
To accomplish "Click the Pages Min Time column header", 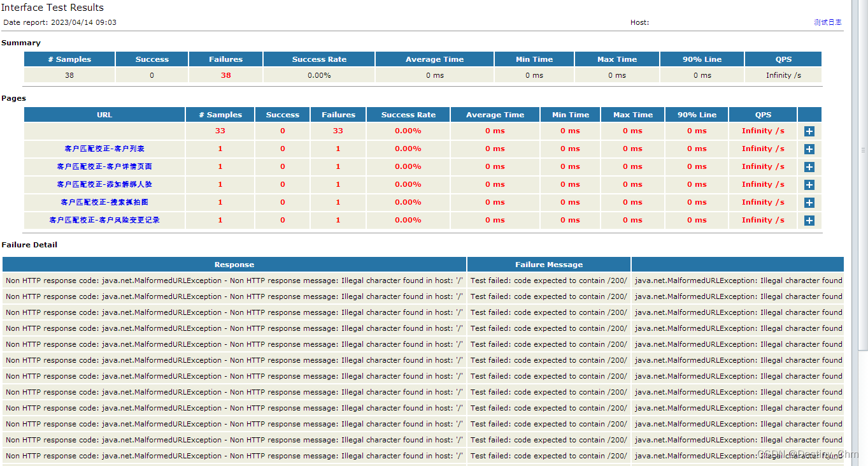I will (x=571, y=115).
